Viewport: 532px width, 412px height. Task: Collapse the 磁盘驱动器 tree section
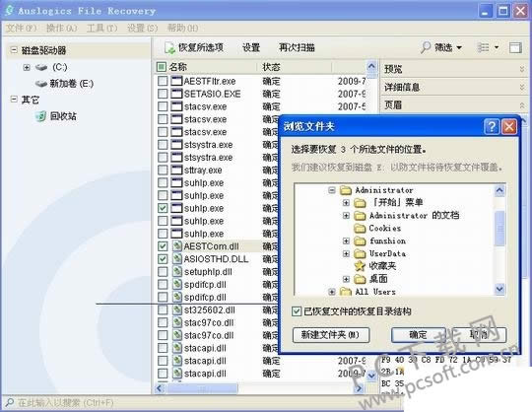pos(14,50)
